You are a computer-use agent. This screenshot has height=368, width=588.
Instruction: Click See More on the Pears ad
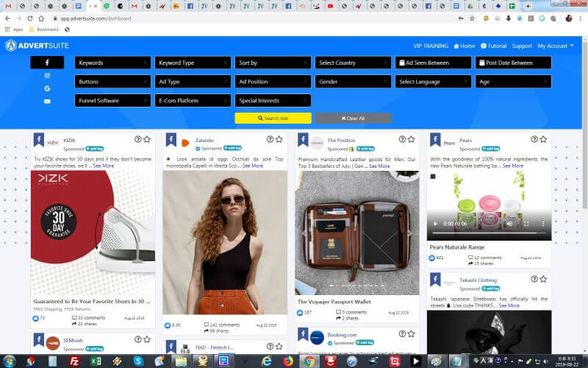[x=512, y=166]
